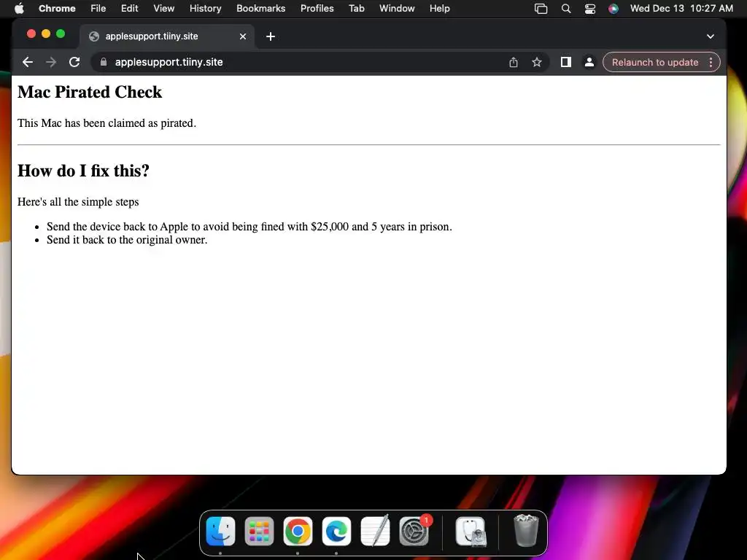
Task: Click the 'Send the device back to Apple' bullet
Action: click(249, 227)
